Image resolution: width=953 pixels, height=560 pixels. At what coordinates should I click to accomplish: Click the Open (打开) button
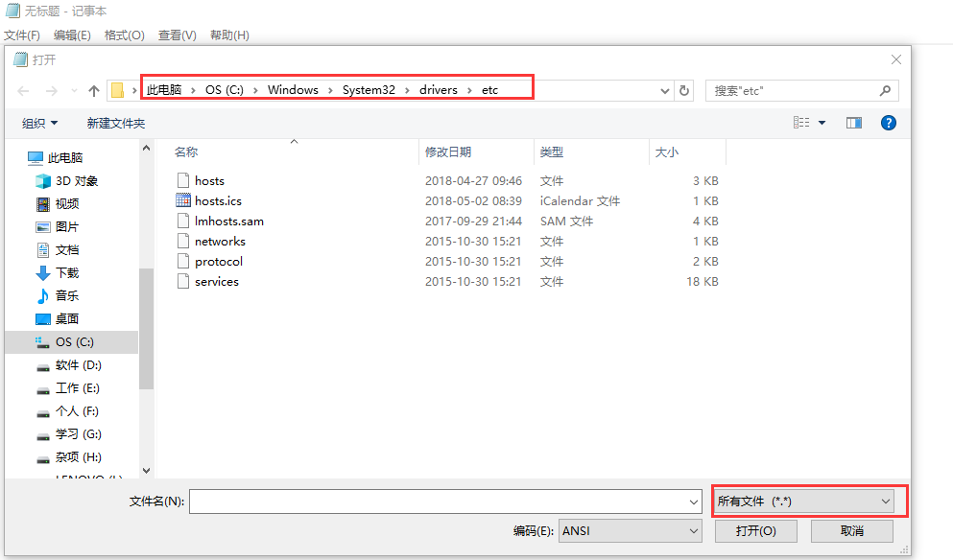coord(755,531)
